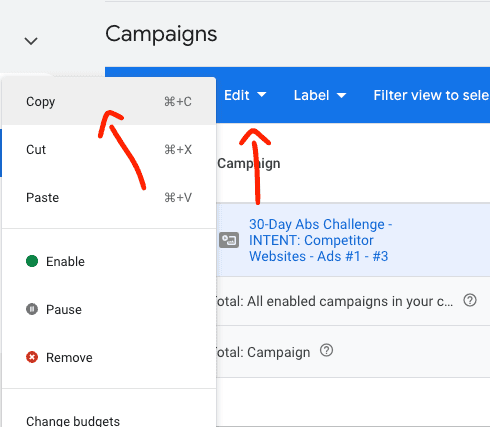Click the green Enable status icon
Image resolution: width=490 pixels, height=427 pixels.
(32, 261)
